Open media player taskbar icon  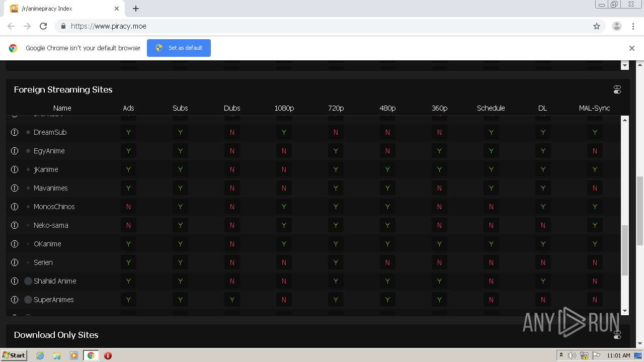click(73, 355)
